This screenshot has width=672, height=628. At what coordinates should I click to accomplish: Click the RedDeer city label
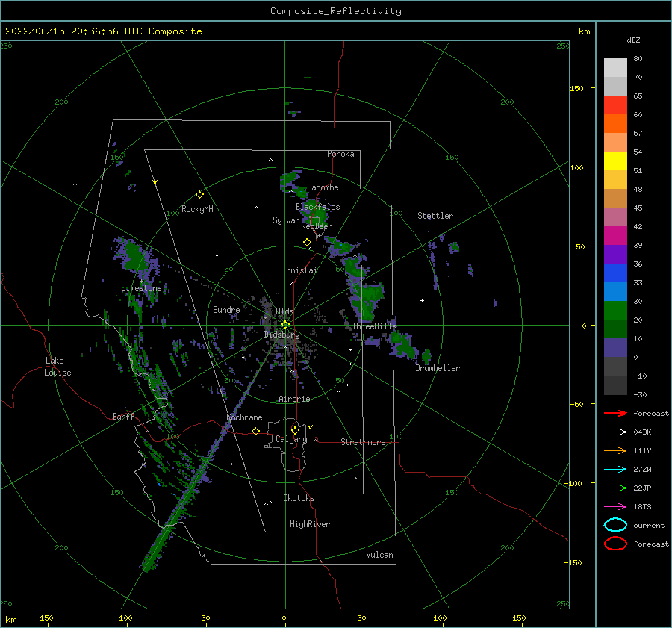317,226
